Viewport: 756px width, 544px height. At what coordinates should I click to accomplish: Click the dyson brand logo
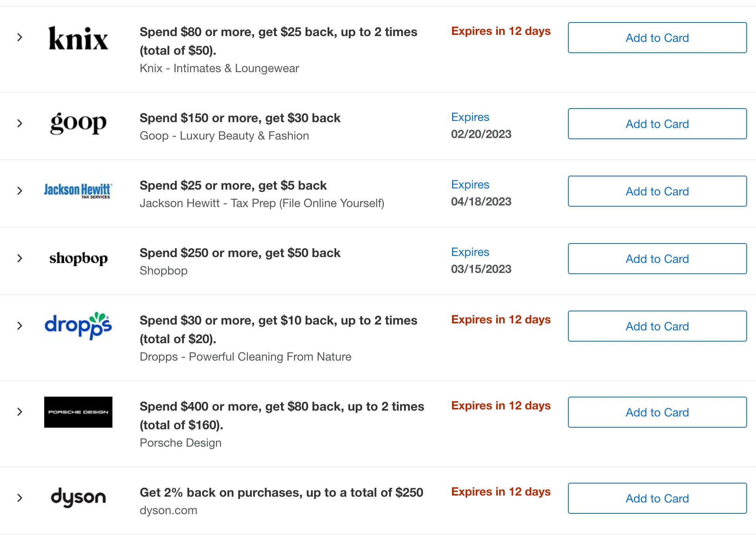coord(78,497)
